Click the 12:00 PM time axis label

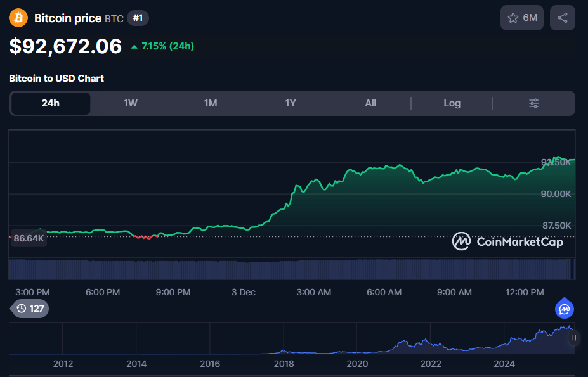[525, 292]
